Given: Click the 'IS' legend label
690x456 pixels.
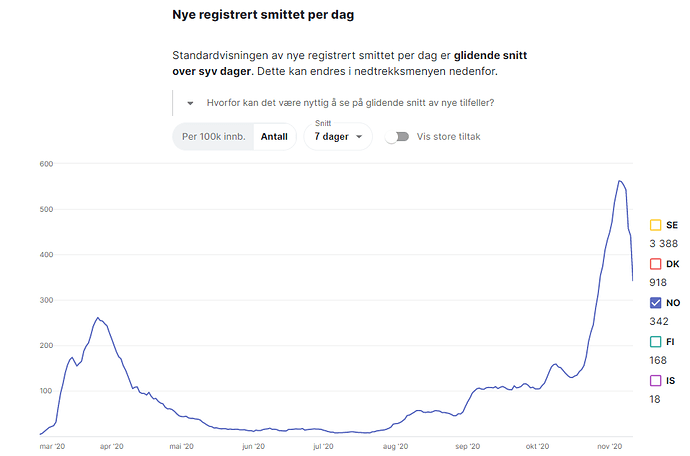Looking at the screenshot, I should coord(670,380).
